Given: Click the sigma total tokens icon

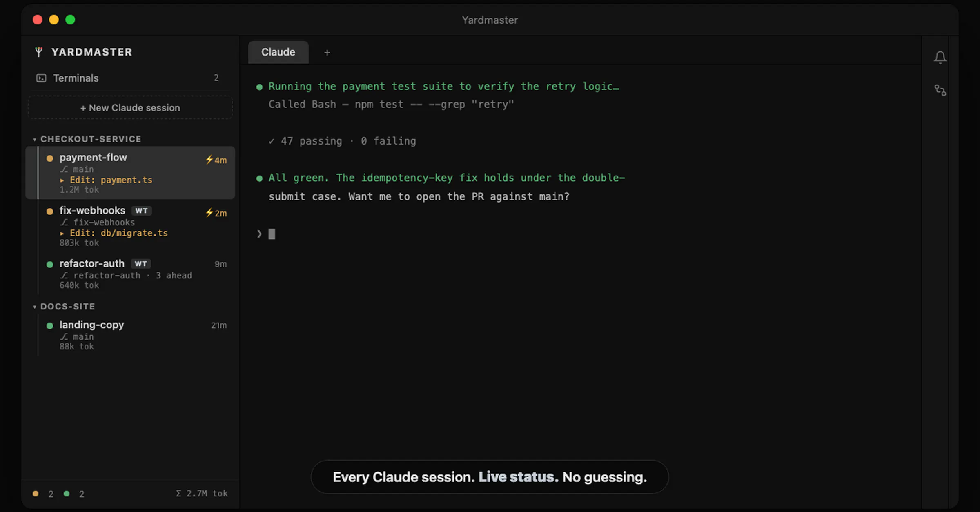Looking at the screenshot, I should (178, 493).
